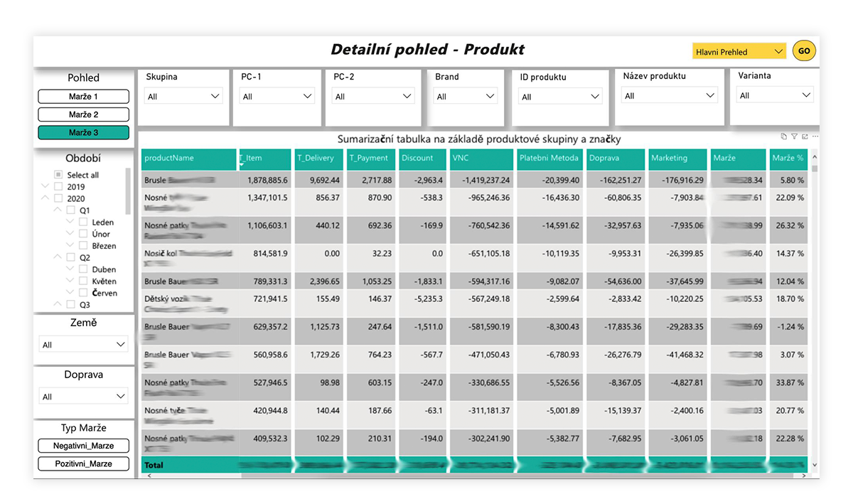Viewport: 853px width, 504px height.
Task: Click the table's scroll up arrow
Action: [x=815, y=157]
